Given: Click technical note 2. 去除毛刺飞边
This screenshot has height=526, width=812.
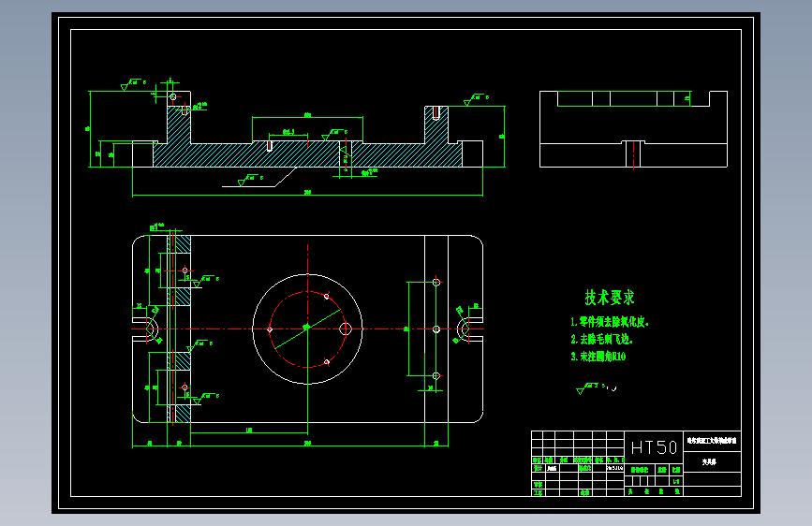Looking at the screenshot, I should (602, 339).
